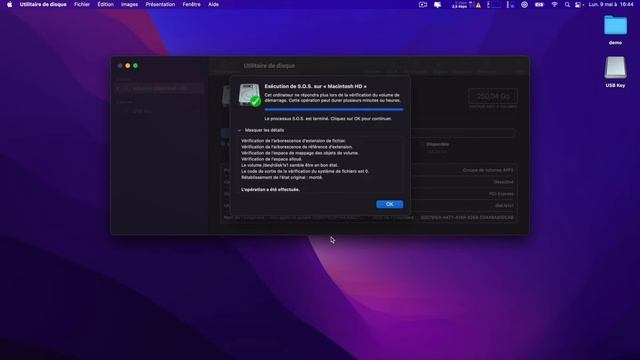
Task: Click 'L'opération a été effectuée' text
Action: [270, 190]
